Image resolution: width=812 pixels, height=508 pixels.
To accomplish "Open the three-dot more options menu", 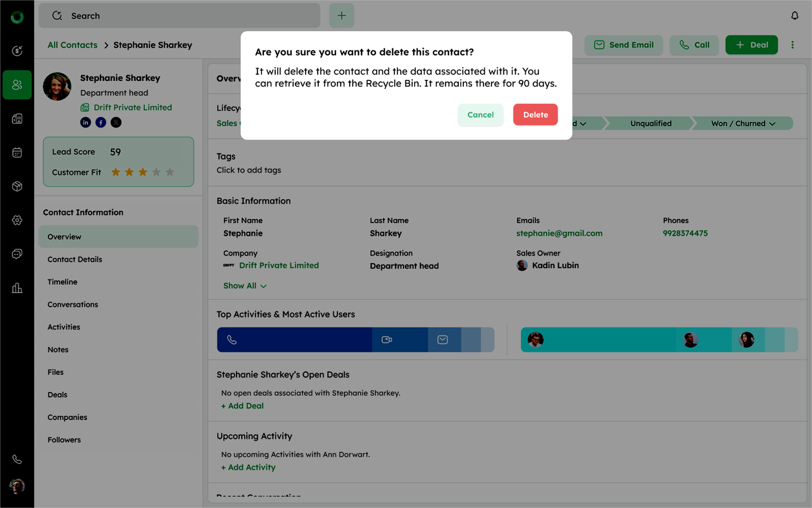I will click(792, 45).
